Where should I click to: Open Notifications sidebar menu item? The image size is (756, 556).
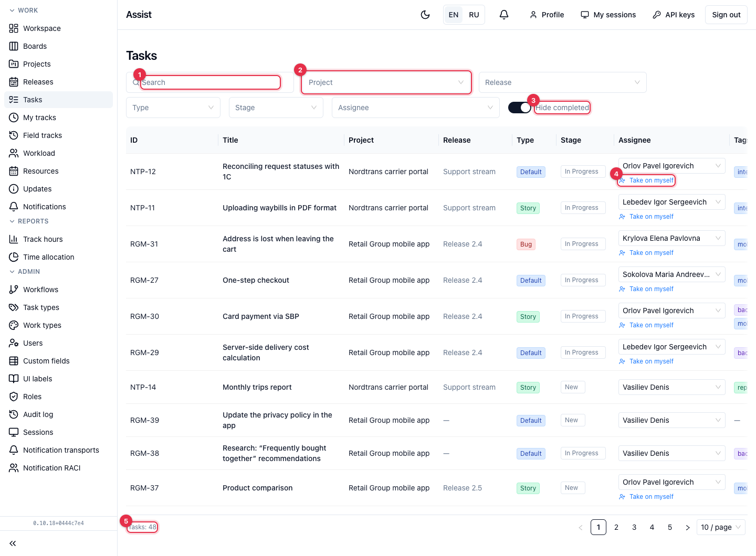[58, 207]
